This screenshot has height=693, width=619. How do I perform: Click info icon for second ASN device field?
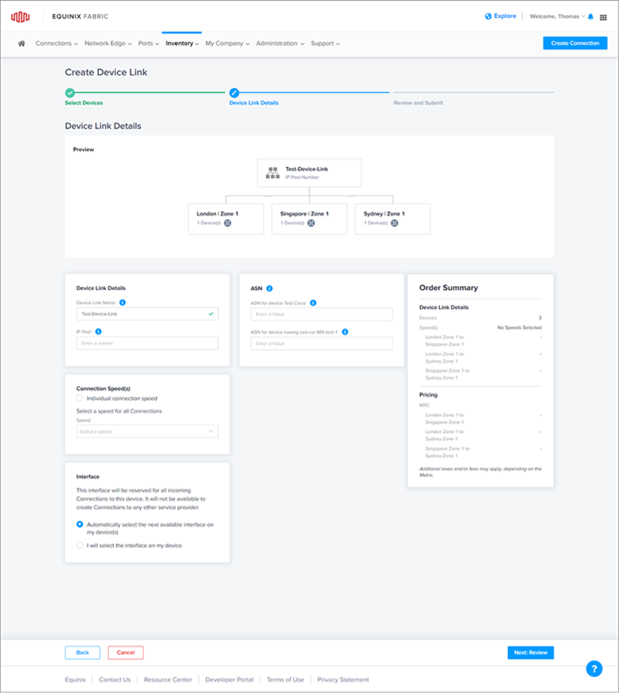point(345,332)
